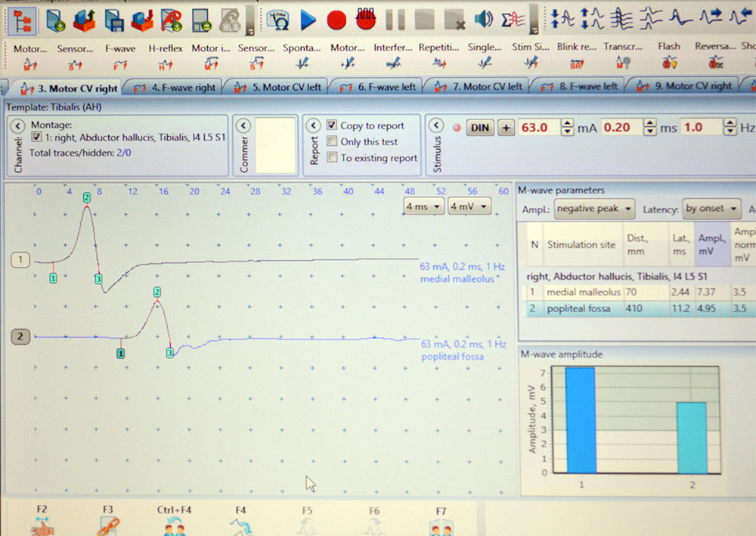Click the blue Play start button
This screenshot has width=756, height=536.
click(x=308, y=20)
